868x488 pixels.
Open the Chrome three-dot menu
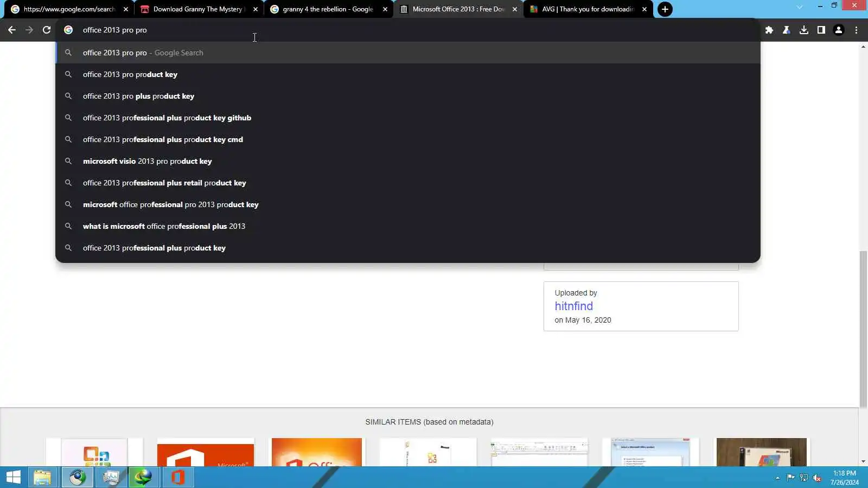pos(856,30)
